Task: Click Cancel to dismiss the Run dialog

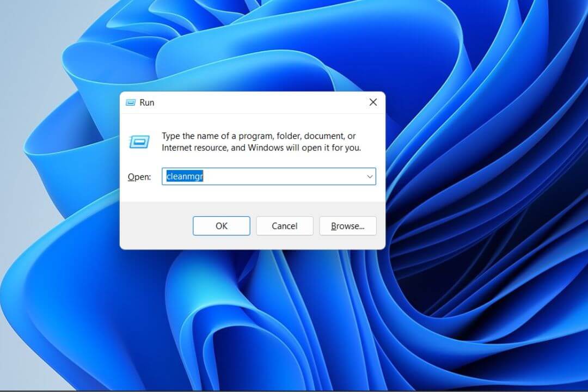Action: (284, 225)
